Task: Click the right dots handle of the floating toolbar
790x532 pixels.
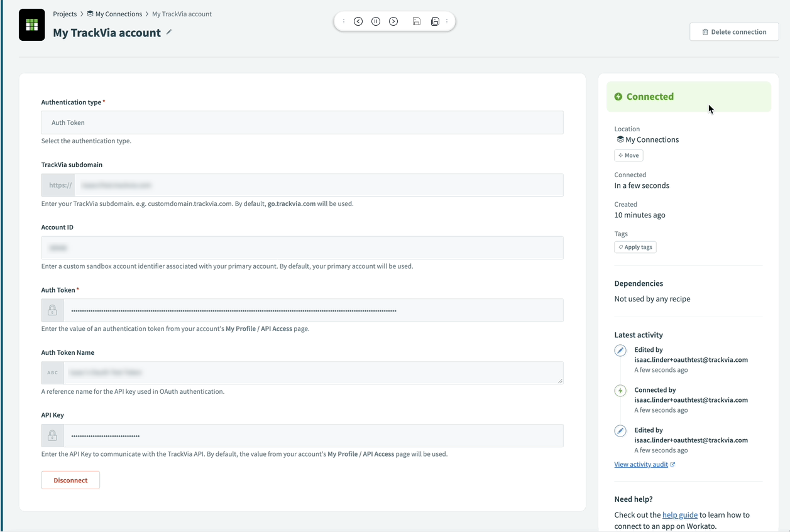Action: pos(447,21)
